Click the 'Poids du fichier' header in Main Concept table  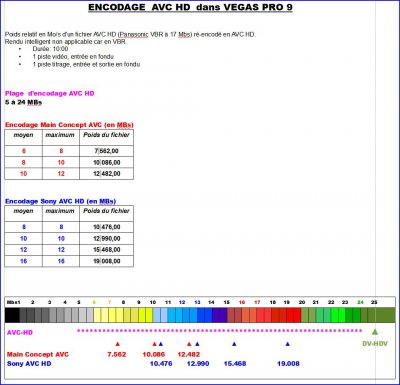[x=106, y=135]
